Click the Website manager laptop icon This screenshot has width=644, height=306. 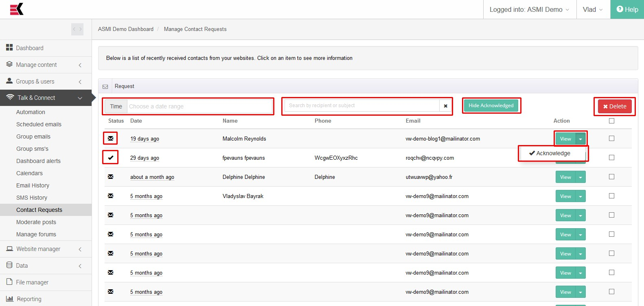[10, 249]
